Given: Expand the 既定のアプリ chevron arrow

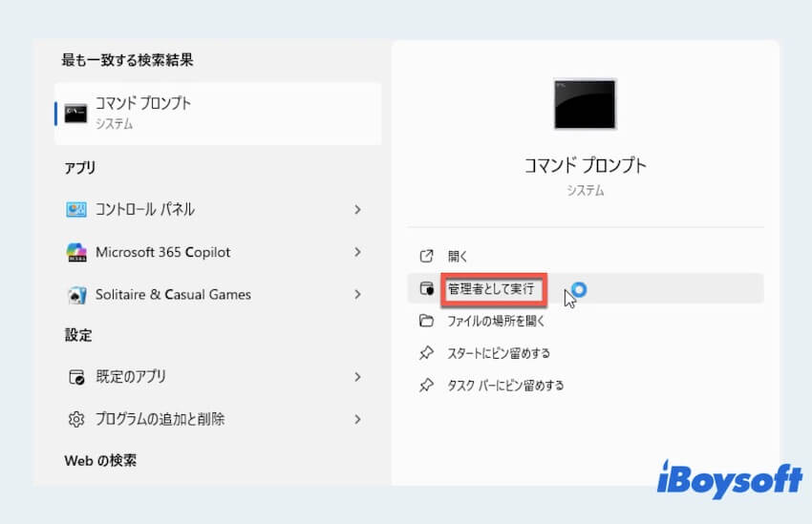Looking at the screenshot, I should (x=357, y=377).
